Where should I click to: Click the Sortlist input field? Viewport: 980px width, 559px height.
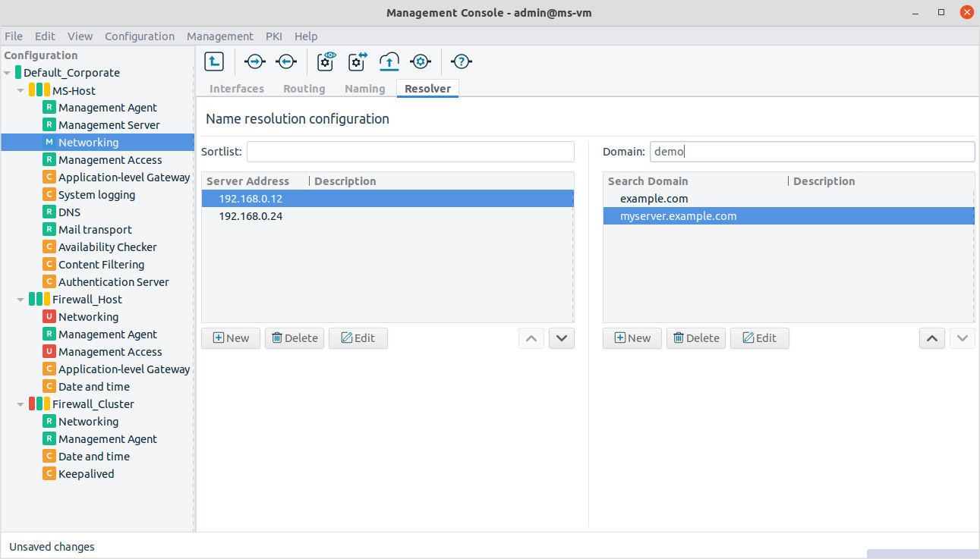tap(411, 152)
